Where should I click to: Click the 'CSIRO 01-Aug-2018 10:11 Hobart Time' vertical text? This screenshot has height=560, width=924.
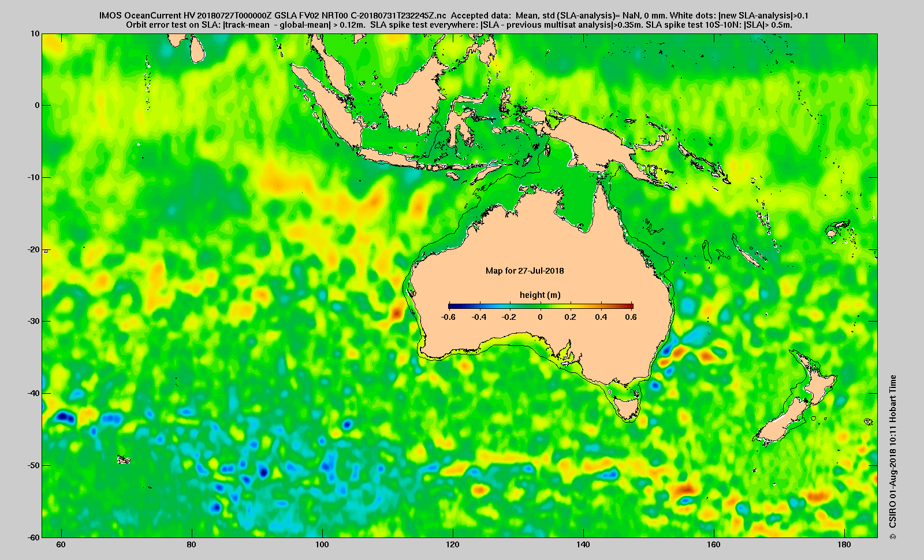[x=893, y=451]
